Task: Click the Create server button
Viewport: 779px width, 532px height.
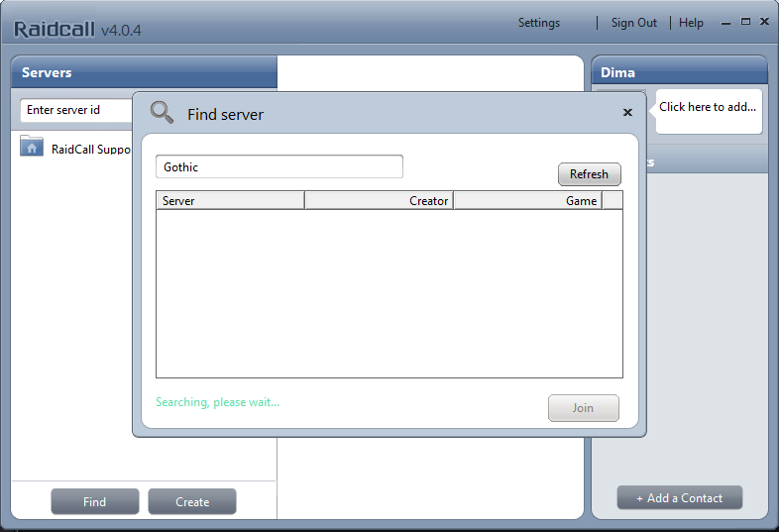Action: click(x=192, y=501)
